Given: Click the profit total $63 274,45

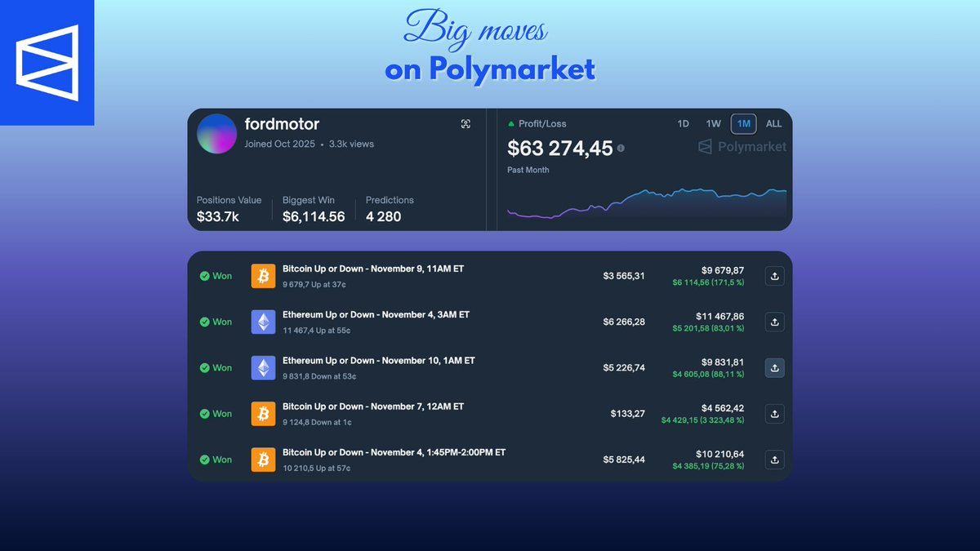Looking at the screenshot, I should pyautogui.click(x=560, y=149).
